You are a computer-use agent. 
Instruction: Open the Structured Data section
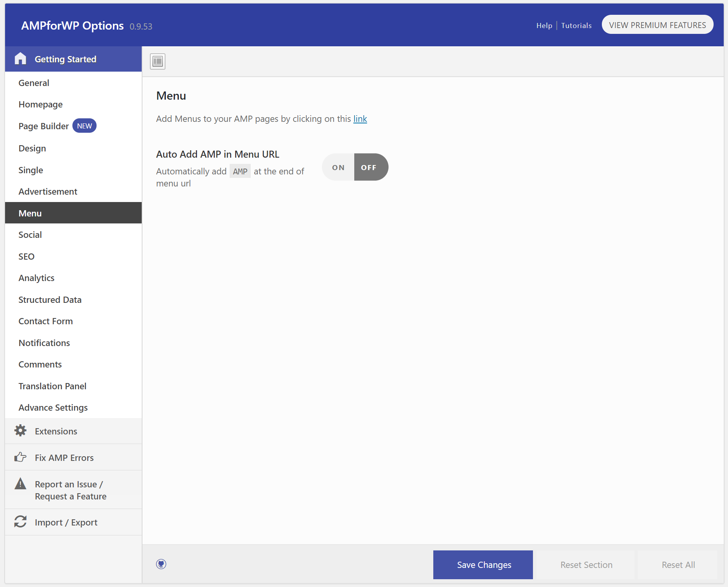tap(50, 299)
